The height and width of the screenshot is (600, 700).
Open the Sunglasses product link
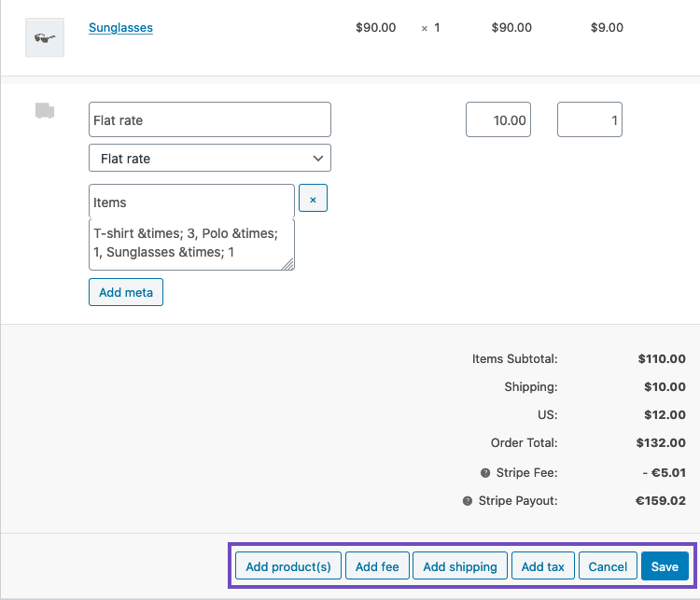[x=120, y=28]
